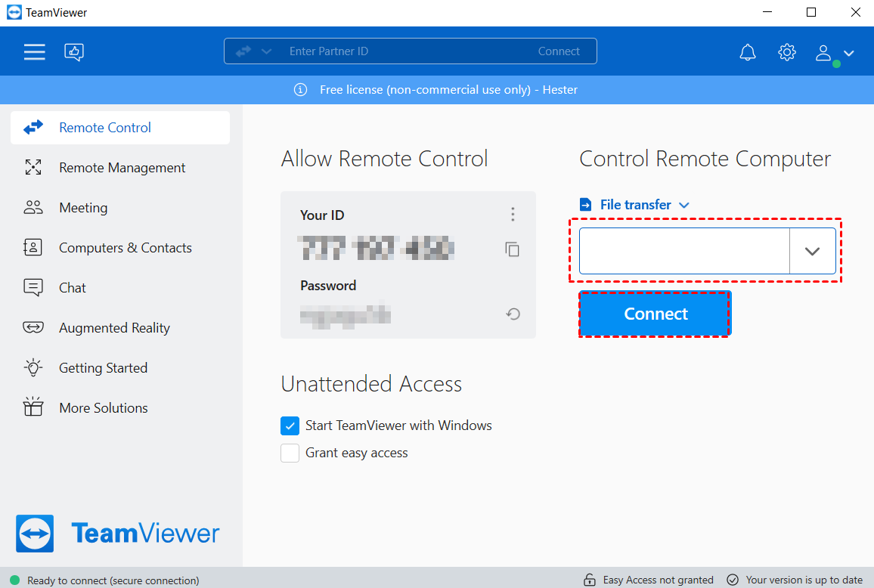This screenshot has width=874, height=588.
Task: Enable Grant easy access checkbox
Action: click(290, 453)
